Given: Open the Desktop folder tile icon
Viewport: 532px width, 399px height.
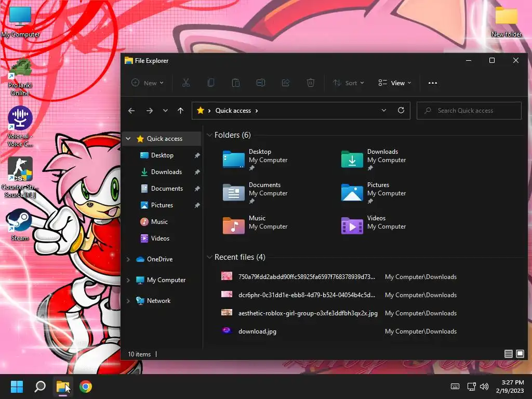Looking at the screenshot, I should point(233,159).
